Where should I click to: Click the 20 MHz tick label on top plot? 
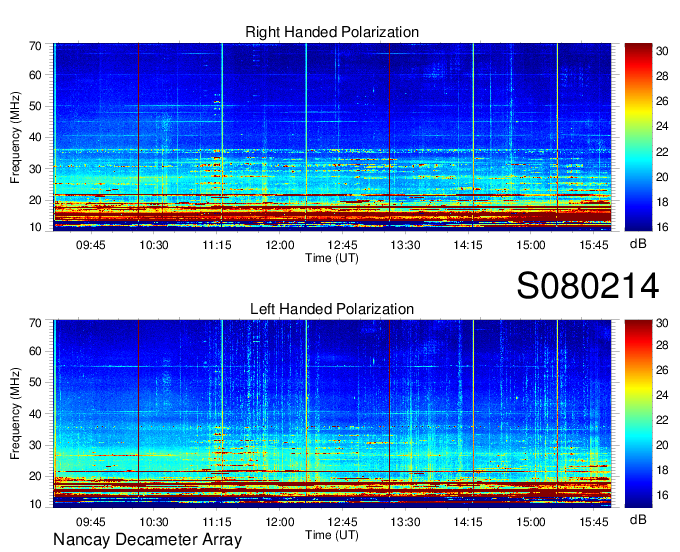click(x=35, y=200)
